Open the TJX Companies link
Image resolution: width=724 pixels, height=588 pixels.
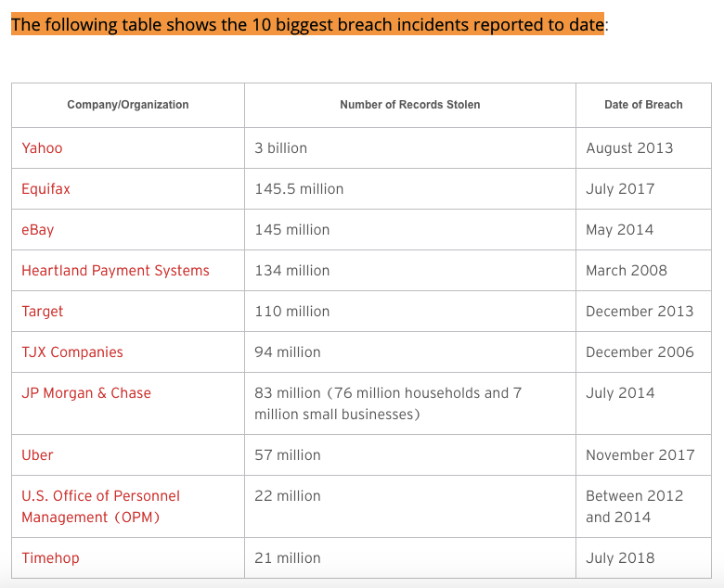pyautogui.click(x=72, y=352)
